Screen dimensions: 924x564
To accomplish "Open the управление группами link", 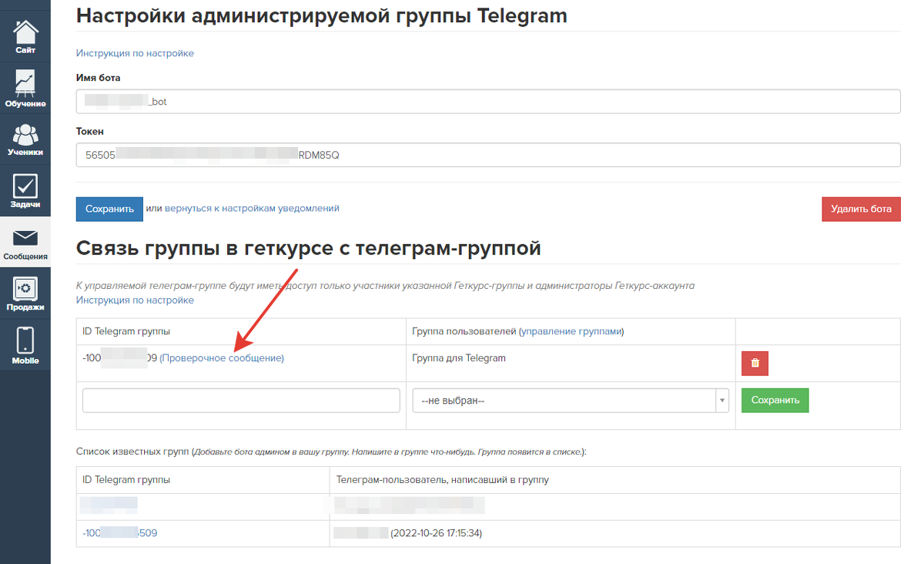I will [x=571, y=331].
